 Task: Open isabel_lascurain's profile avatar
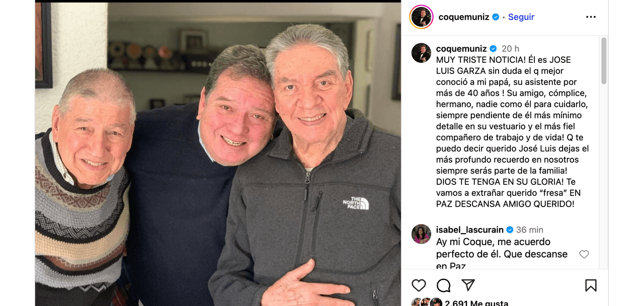pyautogui.click(x=421, y=234)
